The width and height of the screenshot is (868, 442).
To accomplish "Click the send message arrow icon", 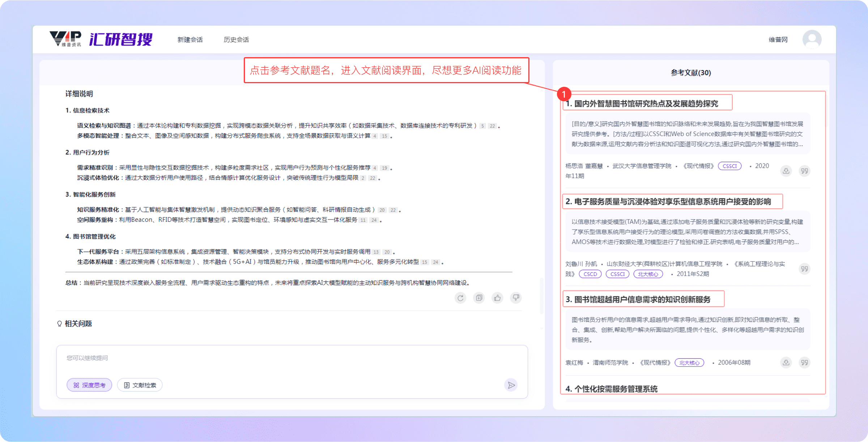I will [x=511, y=385].
